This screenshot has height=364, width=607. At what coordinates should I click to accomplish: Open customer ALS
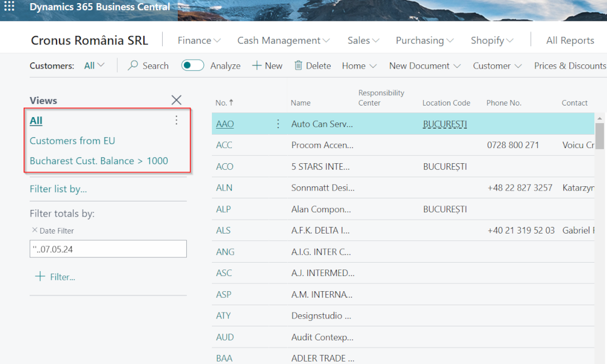tap(223, 231)
